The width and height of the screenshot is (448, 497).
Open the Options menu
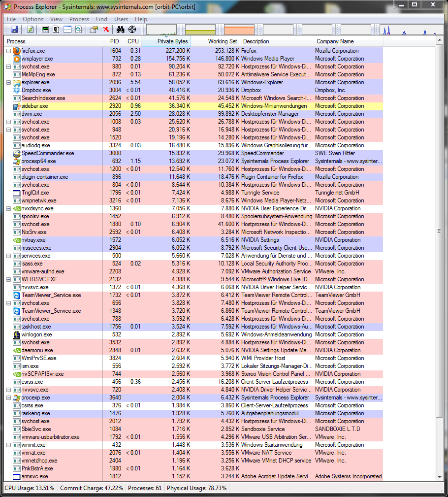click(33, 19)
